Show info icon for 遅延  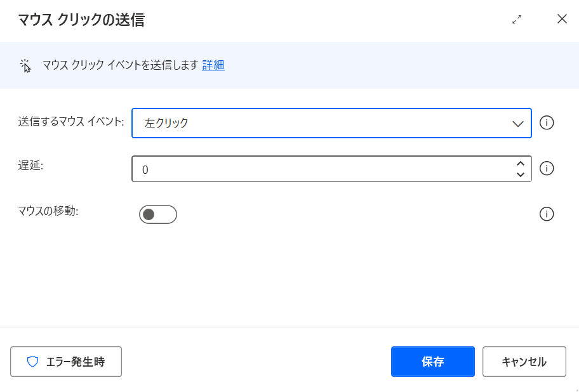coord(547,169)
